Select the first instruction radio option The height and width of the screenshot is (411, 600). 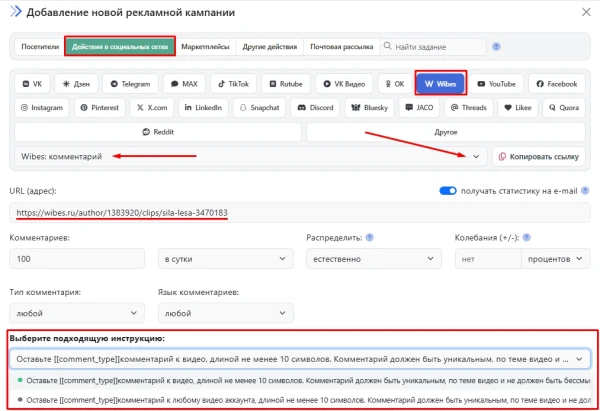21,380
